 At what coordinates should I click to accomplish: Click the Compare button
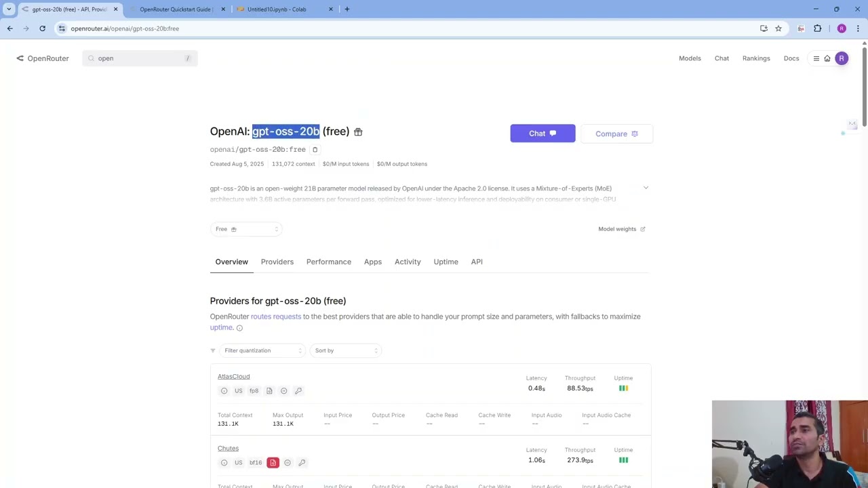tap(616, 134)
